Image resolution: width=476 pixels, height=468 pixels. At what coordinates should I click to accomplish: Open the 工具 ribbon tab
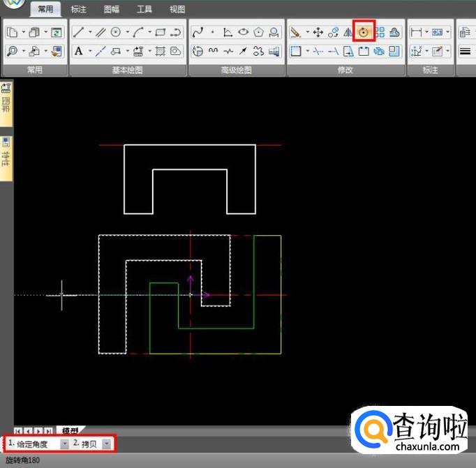[144, 9]
